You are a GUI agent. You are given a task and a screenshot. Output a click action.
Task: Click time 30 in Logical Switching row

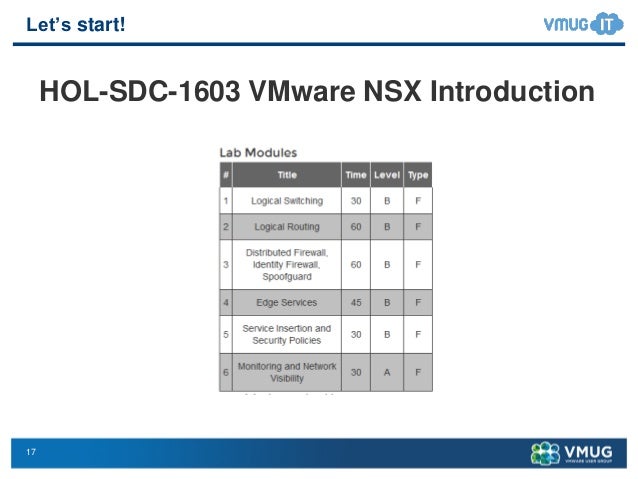tap(356, 201)
